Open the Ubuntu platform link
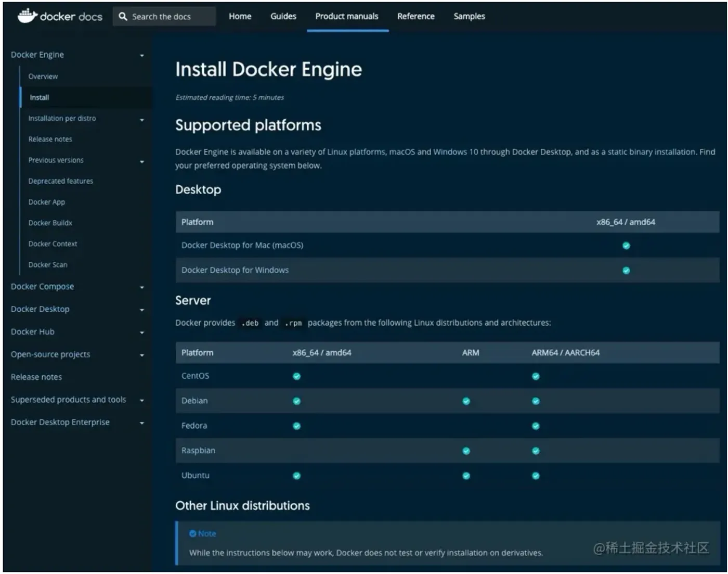Viewport: 728px width, 574px height. 196,476
